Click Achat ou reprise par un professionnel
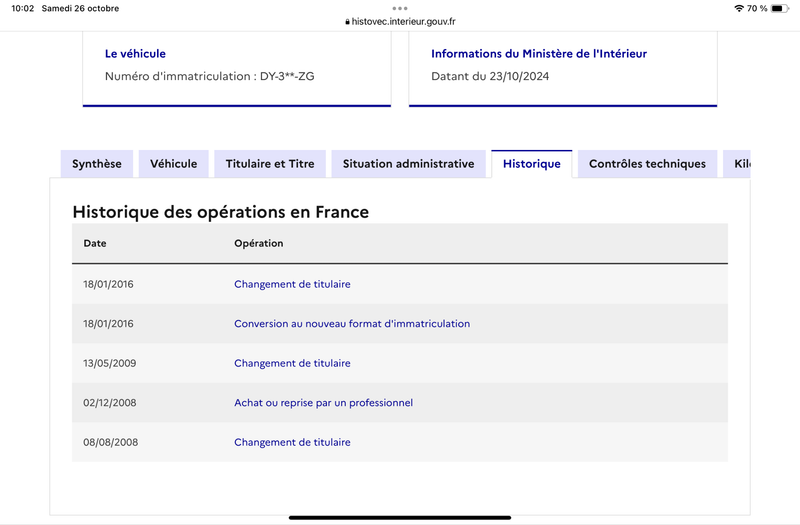Viewport: 800px width, 525px height. 323,403
